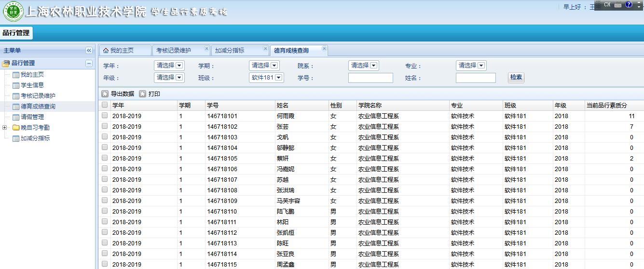Click the 打印 print icon
Screen dimensions: 644x269
click(142, 94)
